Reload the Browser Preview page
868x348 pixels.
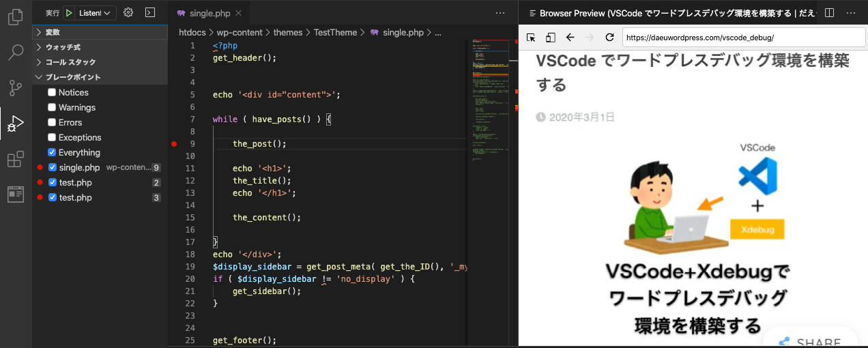pos(610,38)
